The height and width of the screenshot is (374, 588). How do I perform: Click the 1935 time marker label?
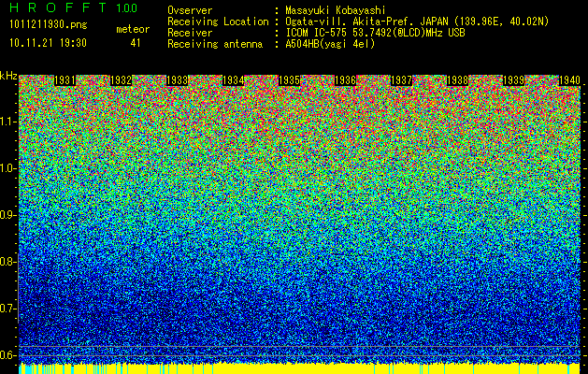click(289, 80)
